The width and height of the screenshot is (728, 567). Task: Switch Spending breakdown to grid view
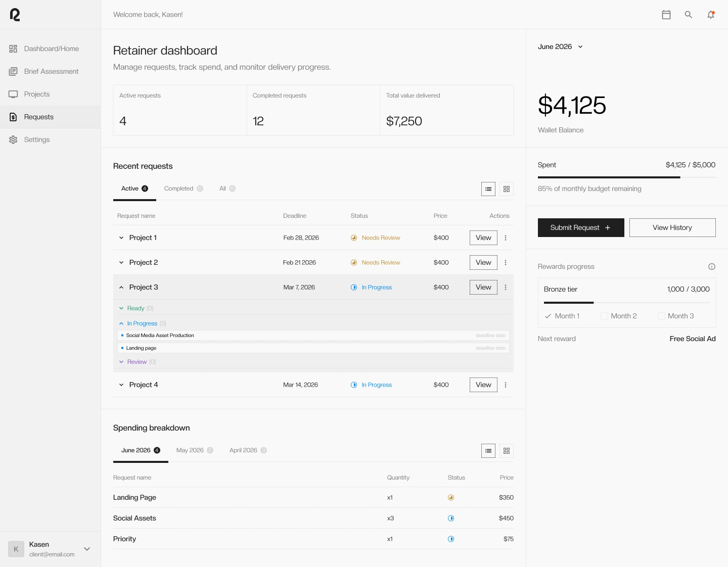point(507,451)
